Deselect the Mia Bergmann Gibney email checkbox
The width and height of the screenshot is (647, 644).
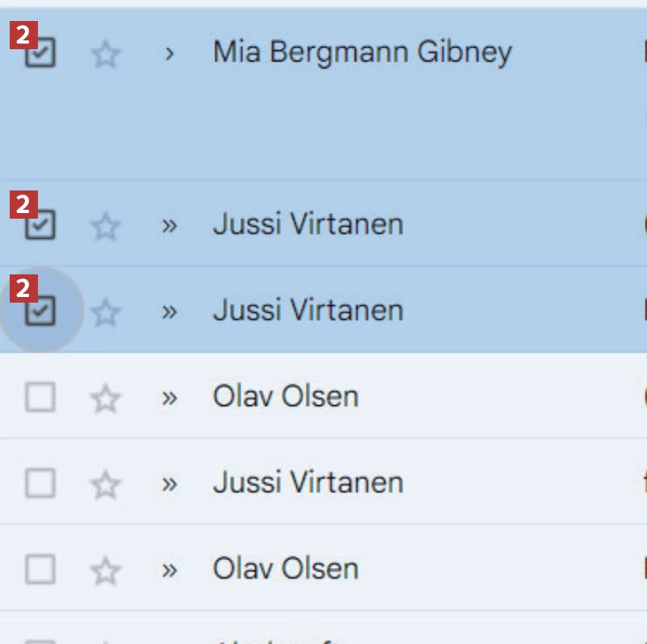pos(40,54)
